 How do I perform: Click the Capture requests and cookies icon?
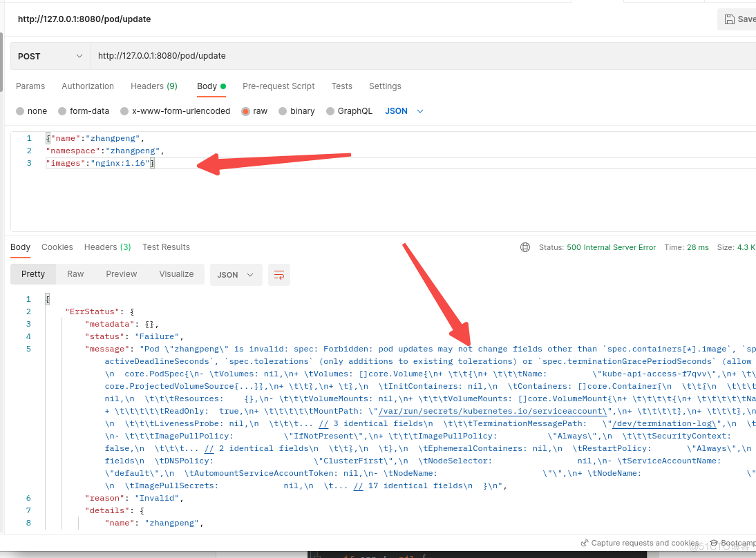pyautogui.click(x=585, y=543)
